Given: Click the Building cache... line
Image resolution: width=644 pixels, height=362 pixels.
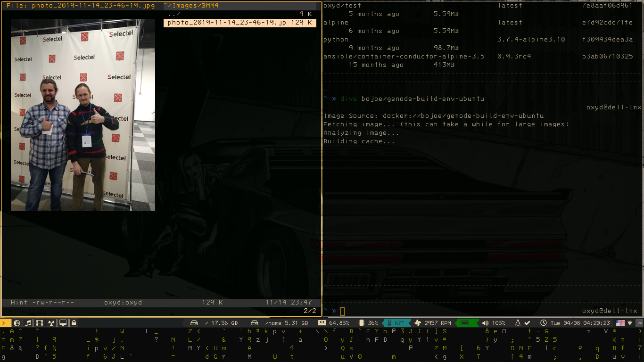Looking at the screenshot, I should tap(359, 141).
